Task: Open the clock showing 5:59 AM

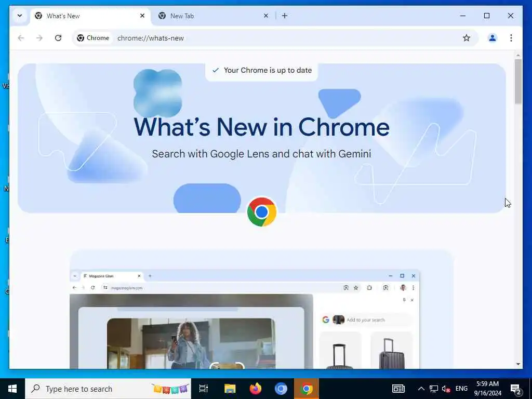Action: point(487,389)
